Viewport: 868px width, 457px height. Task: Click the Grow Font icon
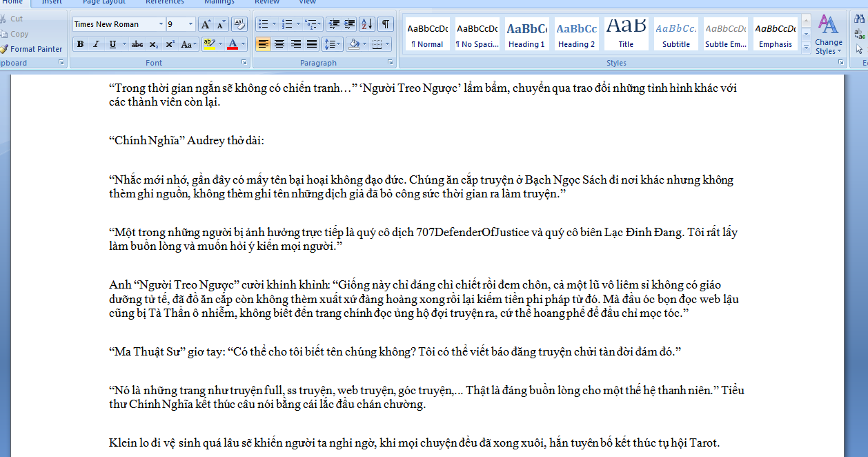pyautogui.click(x=206, y=25)
